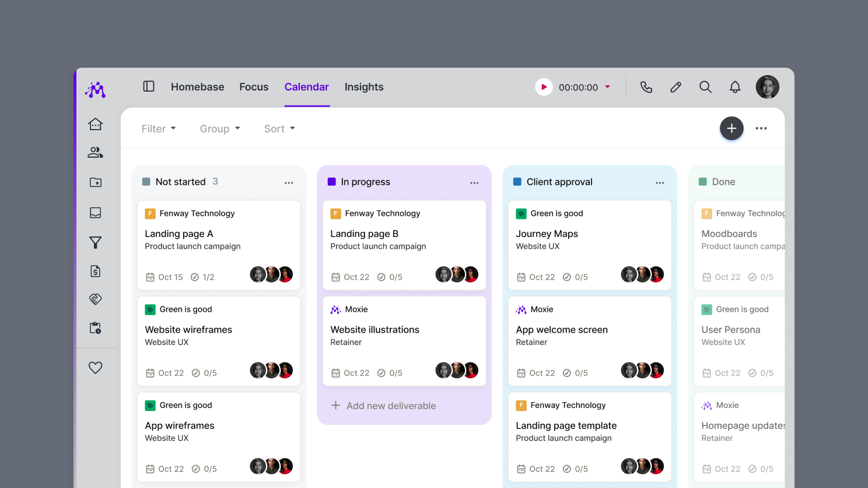Toggle the sidebar panel icon

(x=149, y=86)
